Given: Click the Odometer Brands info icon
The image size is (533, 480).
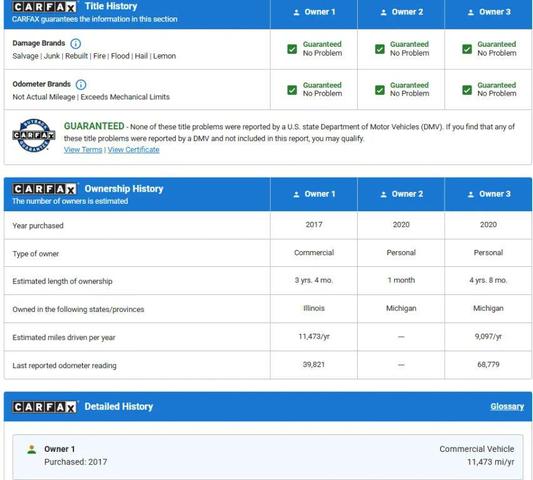Looking at the screenshot, I should coord(81,84).
